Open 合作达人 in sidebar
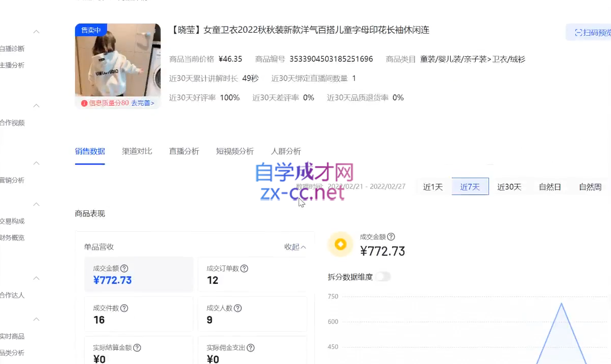This screenshot has height=364, width=611. [12, 295]
